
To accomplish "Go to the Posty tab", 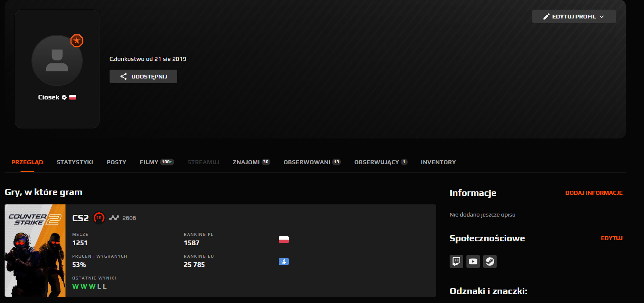I will 116,162.
